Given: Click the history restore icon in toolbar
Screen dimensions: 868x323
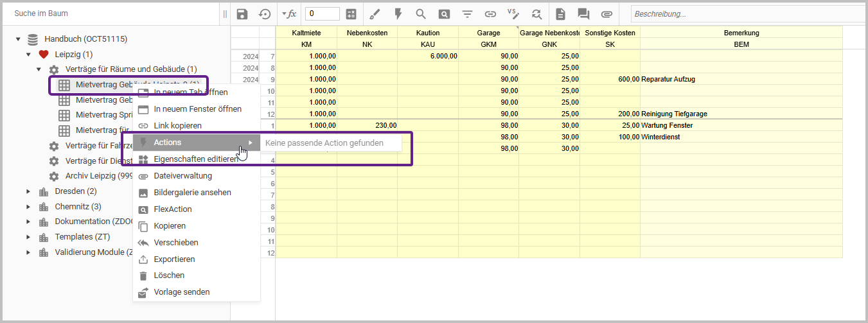Looking at the screenshot, I should tap(264, 14).
